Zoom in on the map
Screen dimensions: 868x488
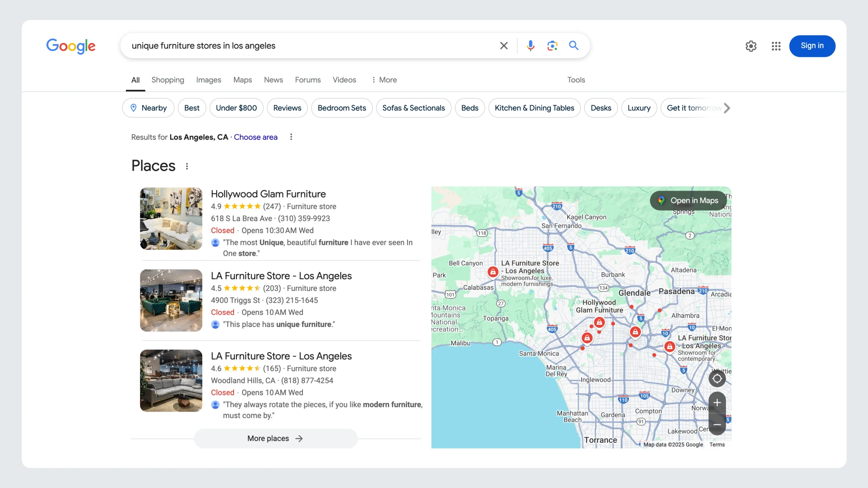[x=717, y=403]
